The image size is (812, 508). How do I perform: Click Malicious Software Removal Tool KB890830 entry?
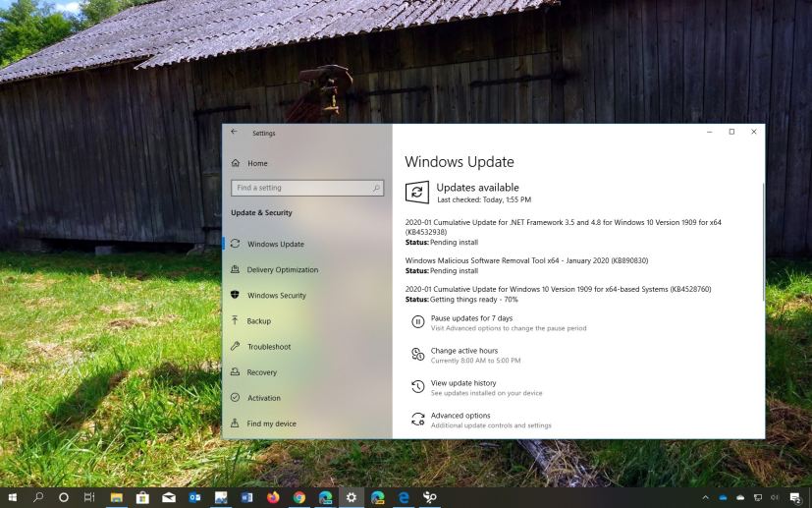coord(526,260)
